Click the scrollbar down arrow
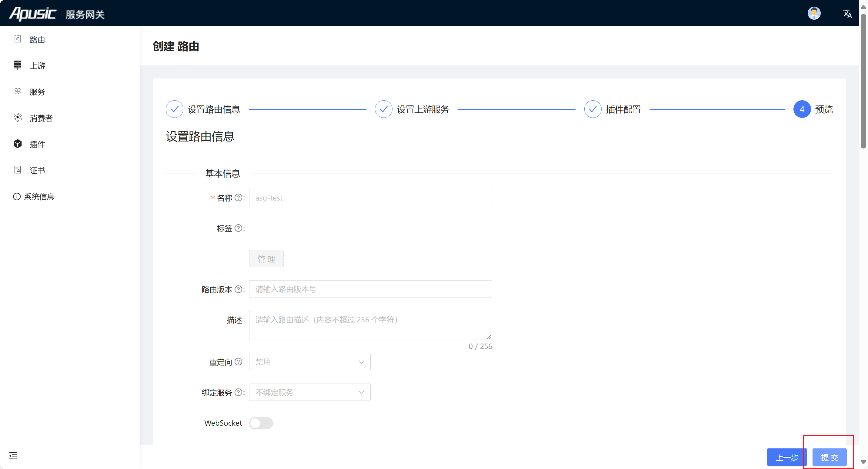Viewport: 868px width, 469px height. 863,462
